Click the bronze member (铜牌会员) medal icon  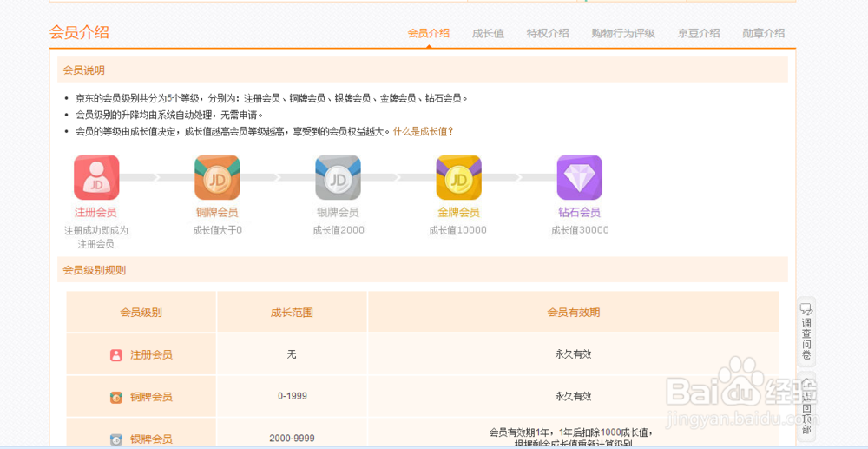[x=217, y=177]
